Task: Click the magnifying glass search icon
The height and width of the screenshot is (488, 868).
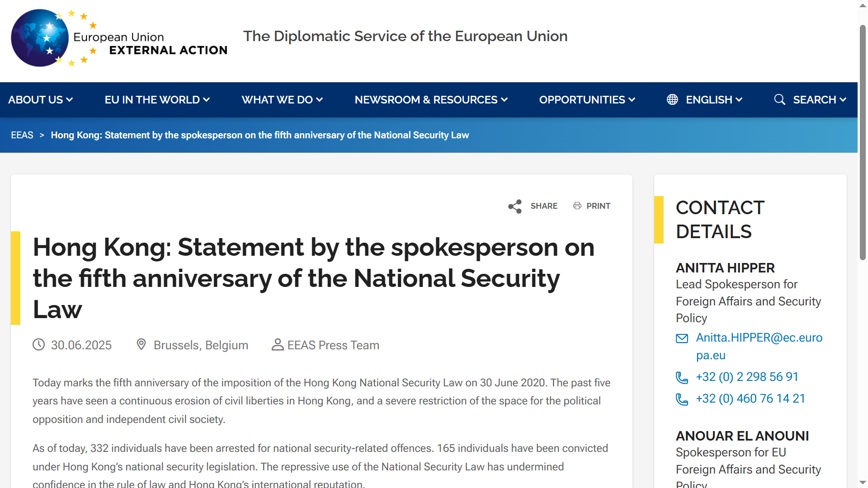Action: click(779, 99)
